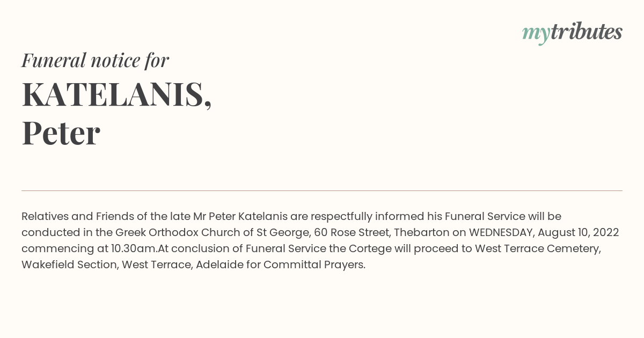The height and width of the screenshot is (338, 644).
Task: Click the green "my" part of logo
Action: 536,34
